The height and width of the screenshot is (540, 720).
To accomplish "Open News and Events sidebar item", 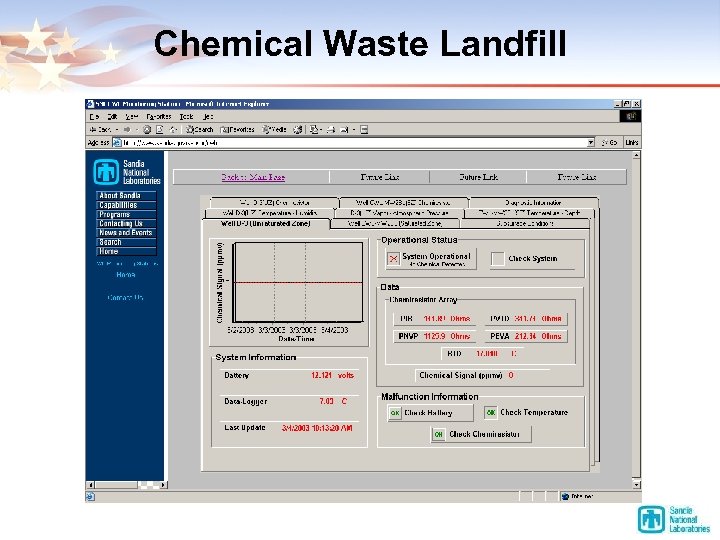I will (126, 233).
